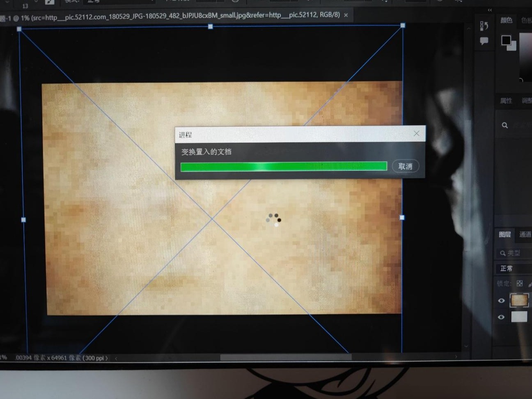Click the right-middle transform handle
Screen dimensions: 532x399
tap(402, 217)
